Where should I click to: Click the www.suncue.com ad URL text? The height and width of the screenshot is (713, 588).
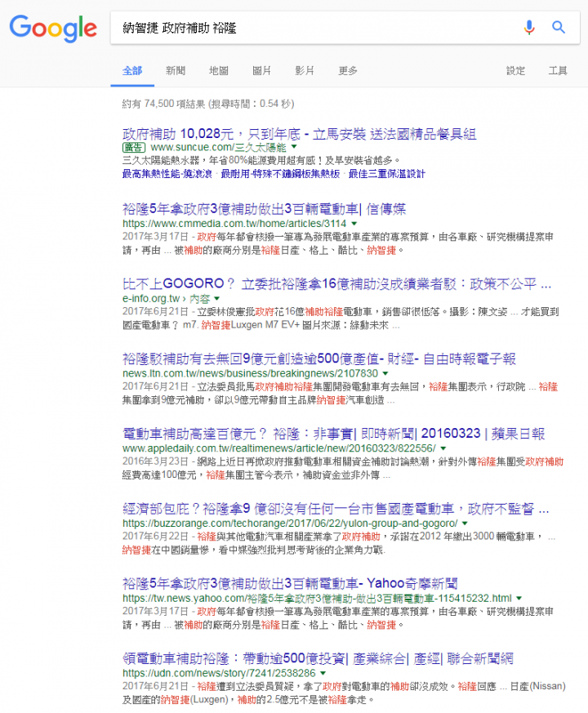pyautogui.click(x=218, y=147)
